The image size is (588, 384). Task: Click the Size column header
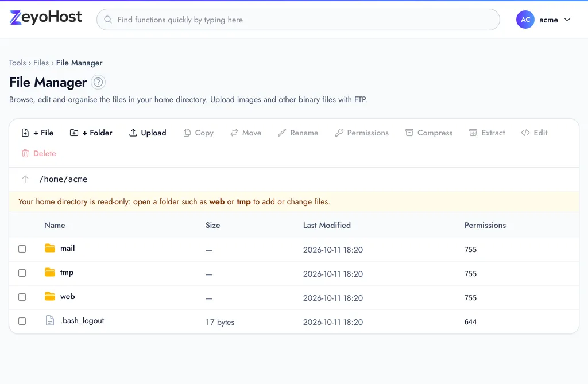click(212, 225)
